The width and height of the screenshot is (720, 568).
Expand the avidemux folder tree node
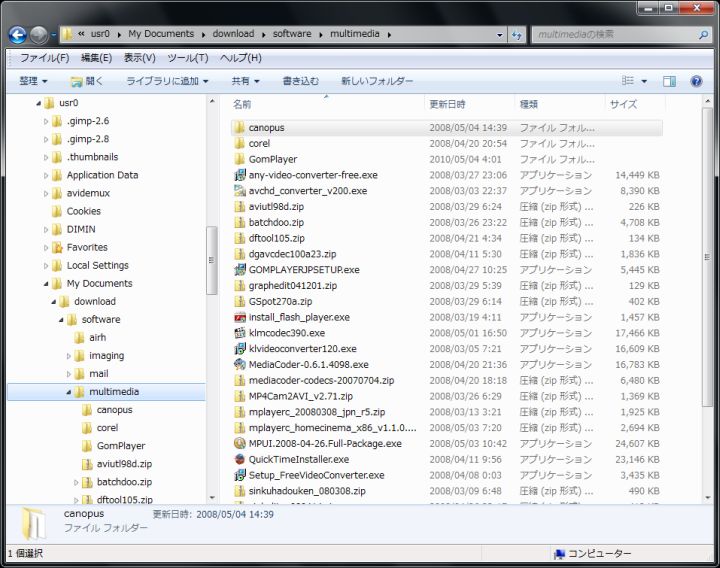click(x=45, y=193)
